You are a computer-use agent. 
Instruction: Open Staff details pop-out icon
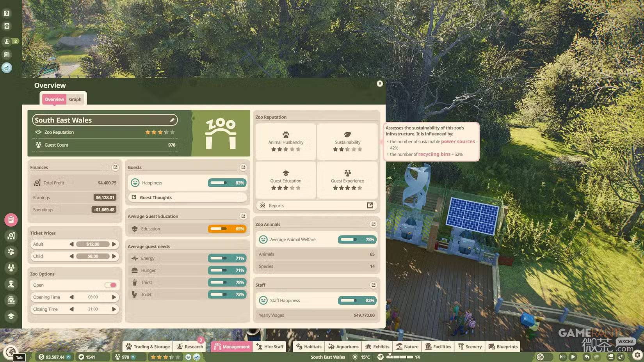click(x=373, y=285)
